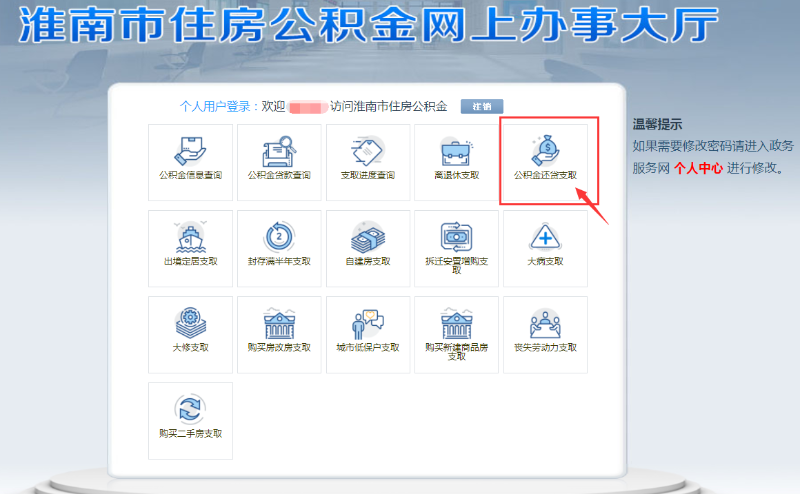Follow the red 个人中心 link
This screenshot has width=800, height=494.
(x=698, y=168)
